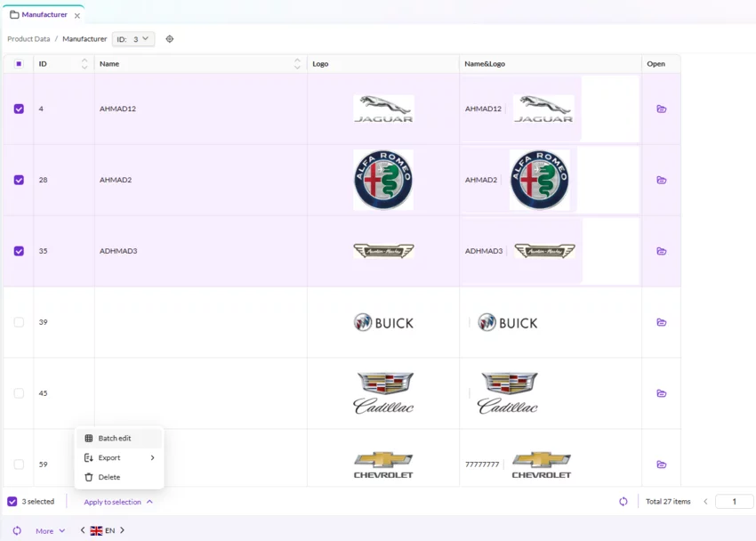Choose Delete from the menu

119,477
